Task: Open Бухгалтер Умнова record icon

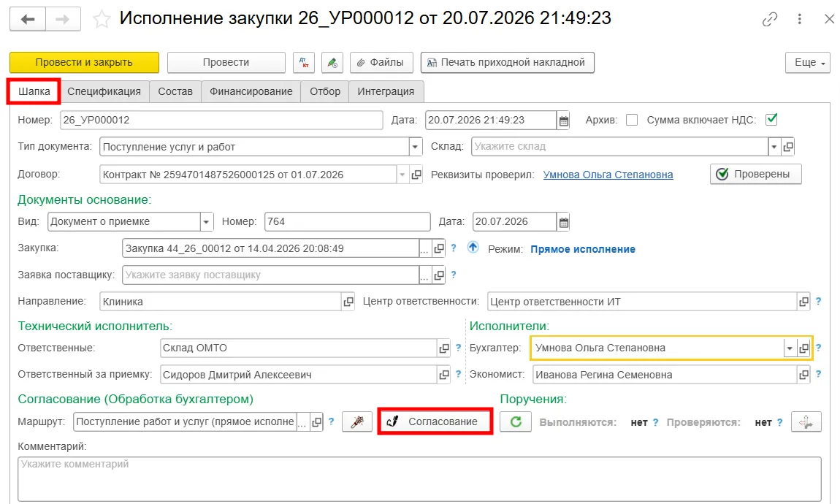Action: (x=803, y=348)
